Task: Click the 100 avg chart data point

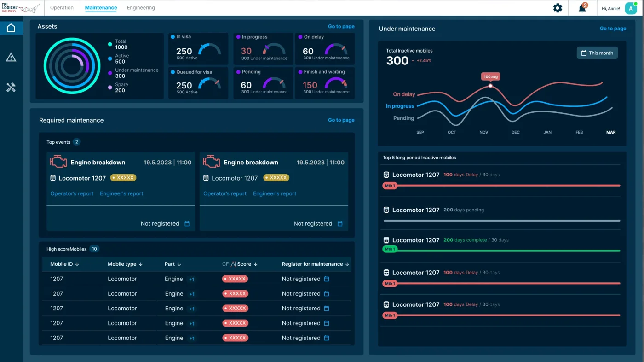Action: 490,86
